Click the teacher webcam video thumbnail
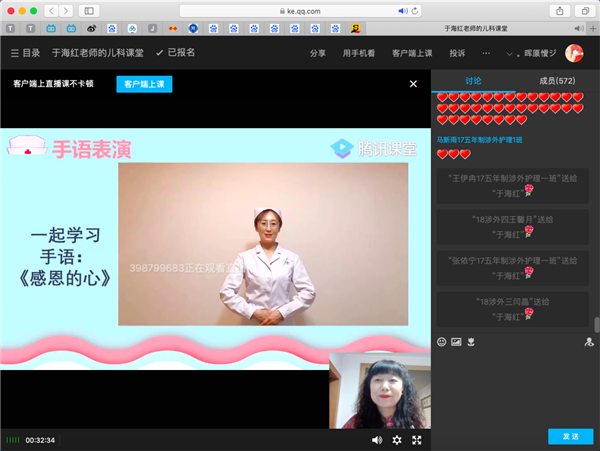Viewport: 600px width, 451px height. pos(380,391)
